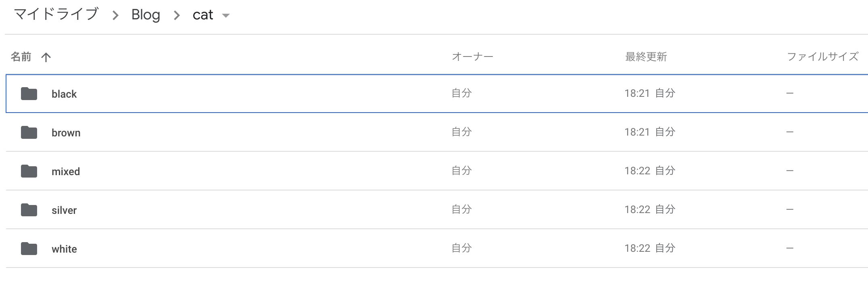Sort by the ファイルサイズ column header
This screenshot has width=868, height=297.
pyautogui.click(x=822, y=57)
